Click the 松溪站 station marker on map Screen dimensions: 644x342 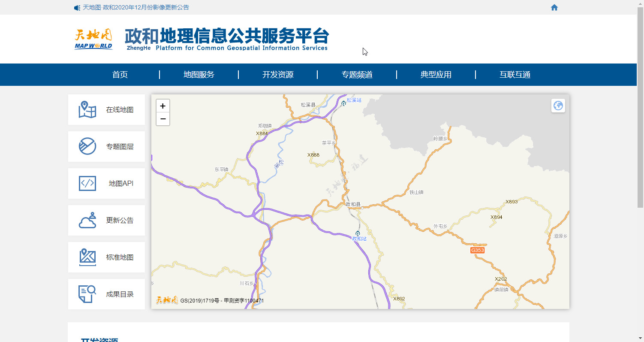click(343, 103)
